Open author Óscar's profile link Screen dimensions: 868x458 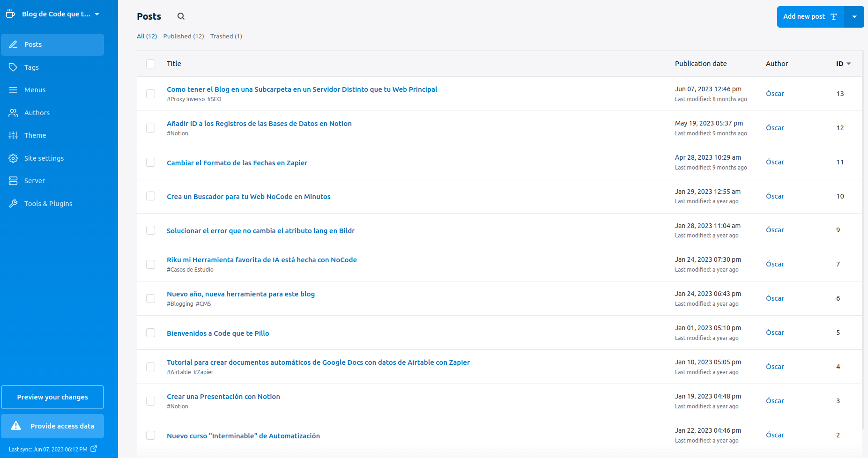[775, 93]
